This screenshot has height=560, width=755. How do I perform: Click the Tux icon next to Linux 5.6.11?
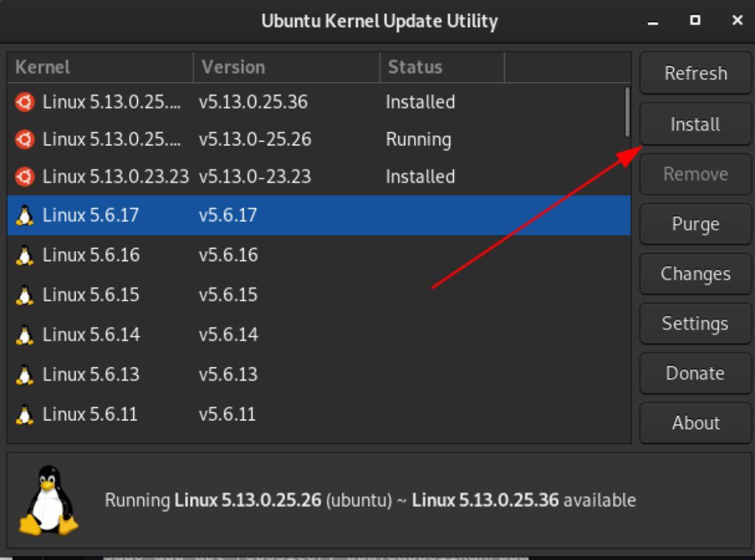(x=25, y=414)
